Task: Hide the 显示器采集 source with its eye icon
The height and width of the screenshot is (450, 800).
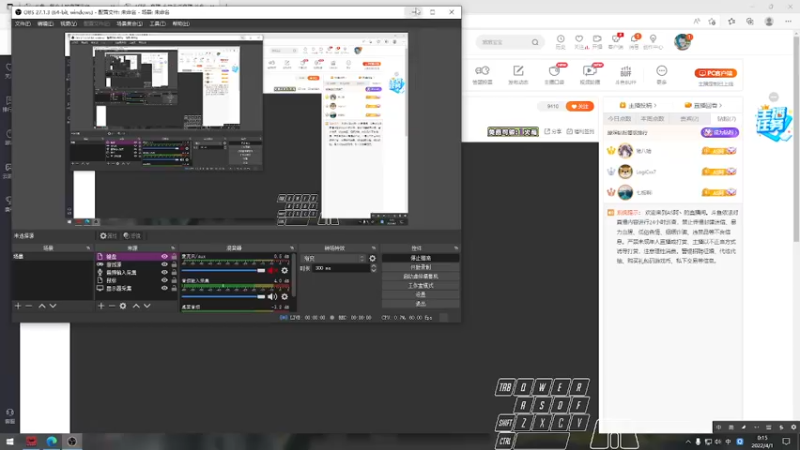Action: pyautogui.click(x=164, y=288)
